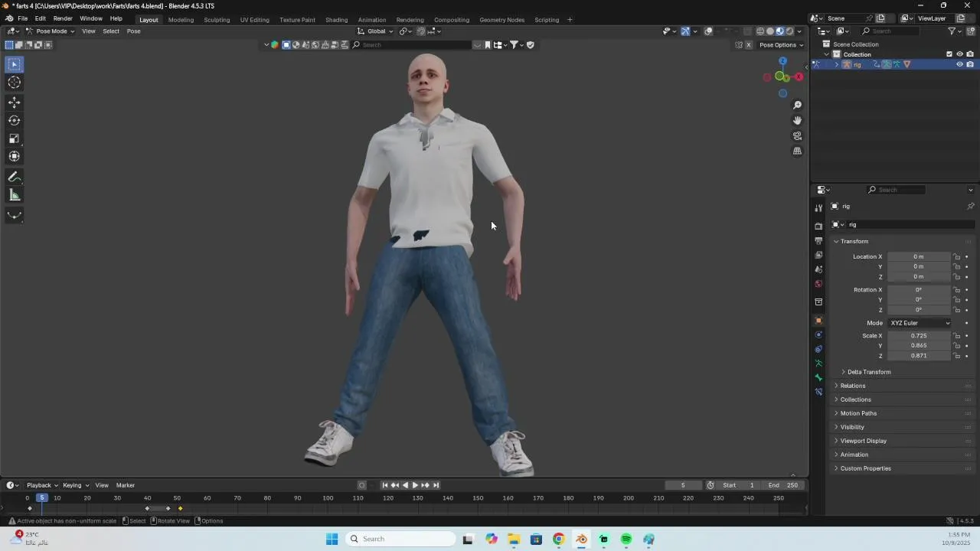The image size is (980, 551).
Task: Click the current frame field showing 5
Action: point(683,485)
